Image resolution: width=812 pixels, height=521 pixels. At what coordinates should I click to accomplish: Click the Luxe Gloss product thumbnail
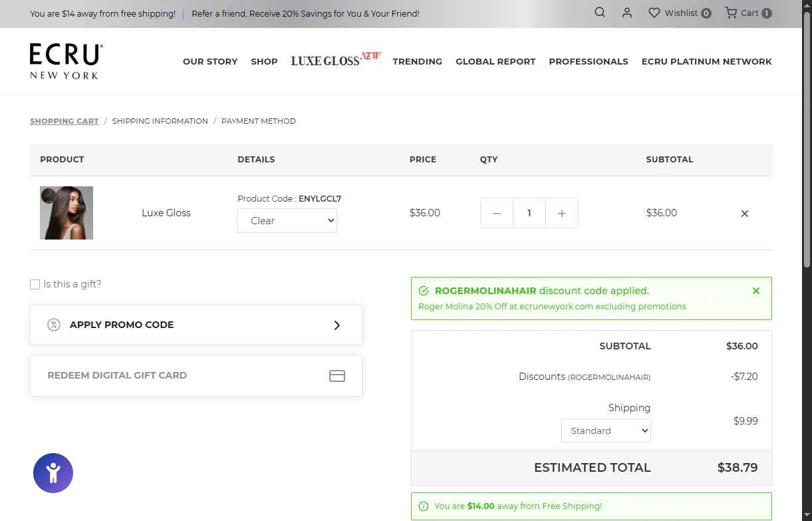[x=67, y=213]
